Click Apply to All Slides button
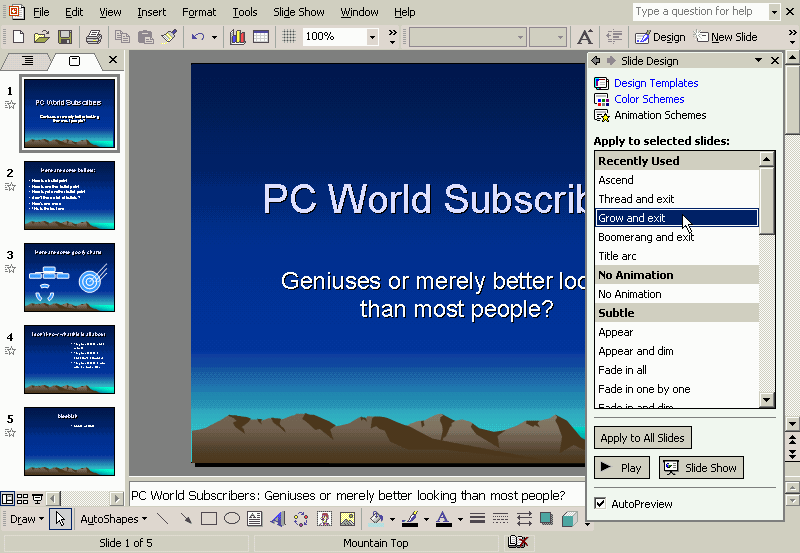Image resolution: width=800 pixels, height=553 pixels. [642, 438]
